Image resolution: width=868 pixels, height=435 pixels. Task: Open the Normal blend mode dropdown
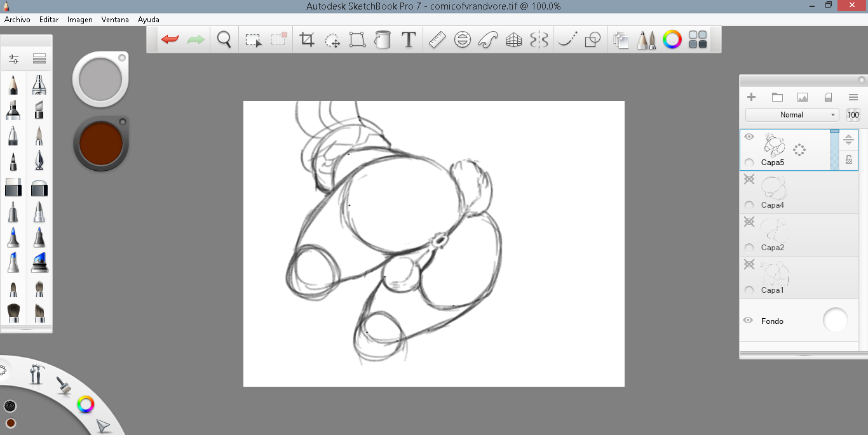792,115
